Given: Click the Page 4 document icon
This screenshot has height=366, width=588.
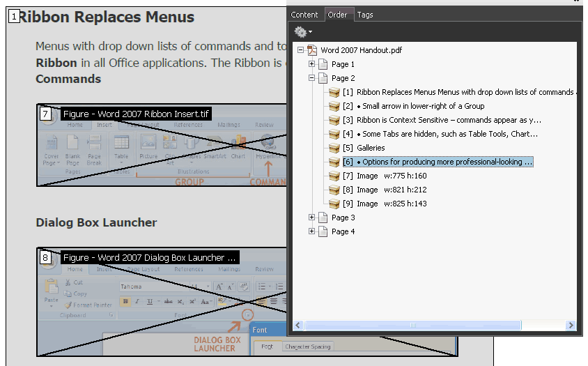Looking at the screenshot, I should 323,231.
